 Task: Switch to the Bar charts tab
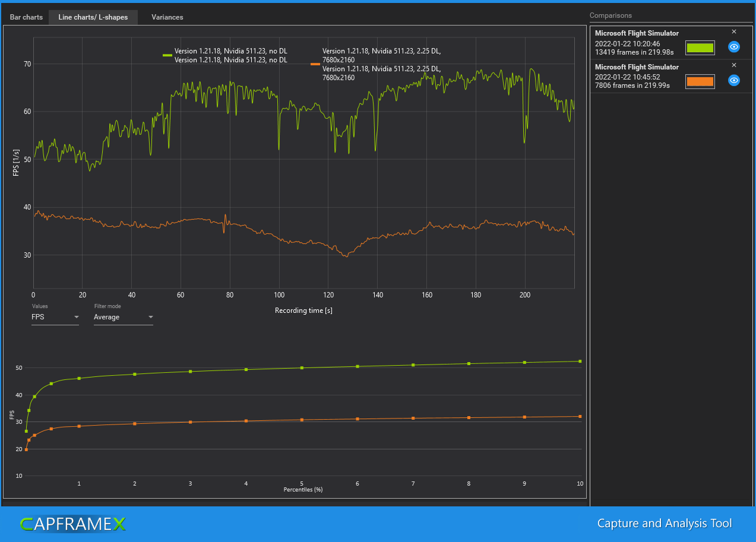tap(26, 17)
